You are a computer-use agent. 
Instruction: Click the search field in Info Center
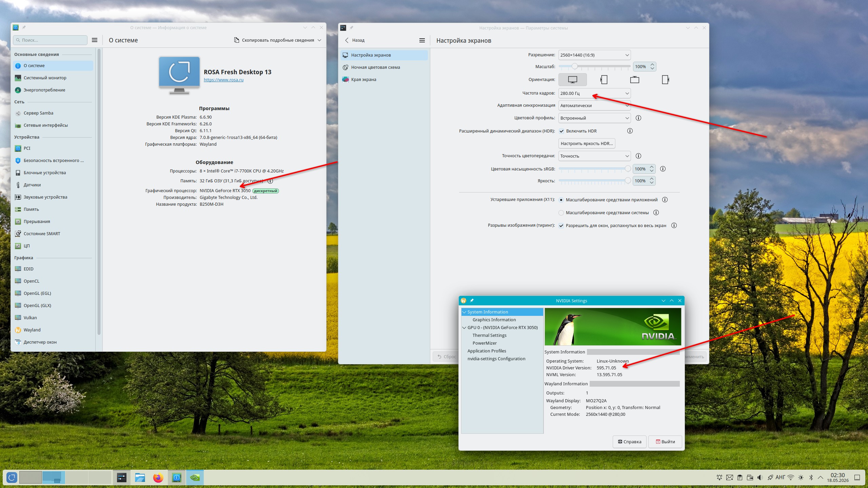[50, 40]
